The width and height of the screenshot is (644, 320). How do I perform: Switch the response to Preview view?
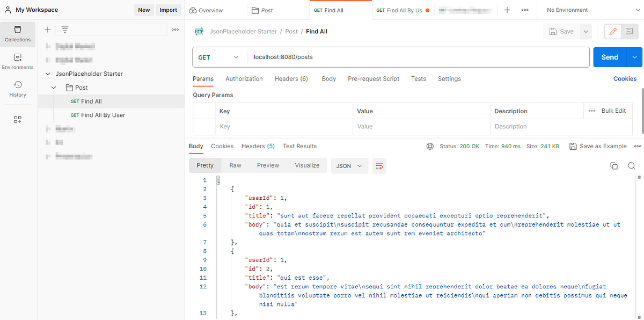click(268, 165)
